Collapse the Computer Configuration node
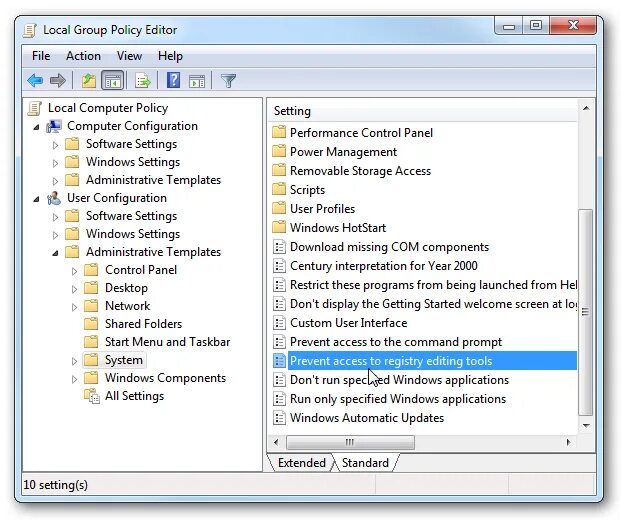The height and width of the screenshot is (520, 623). (x=37, y=127)
